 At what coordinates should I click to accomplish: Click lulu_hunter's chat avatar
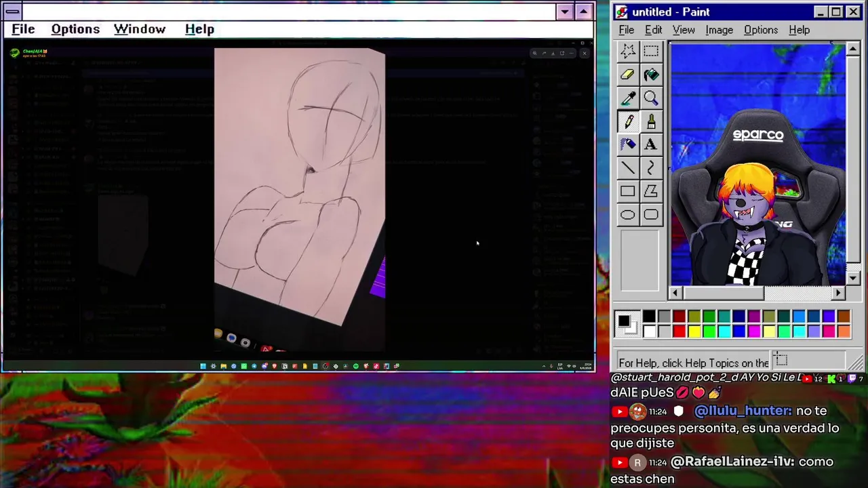point(637,411)
